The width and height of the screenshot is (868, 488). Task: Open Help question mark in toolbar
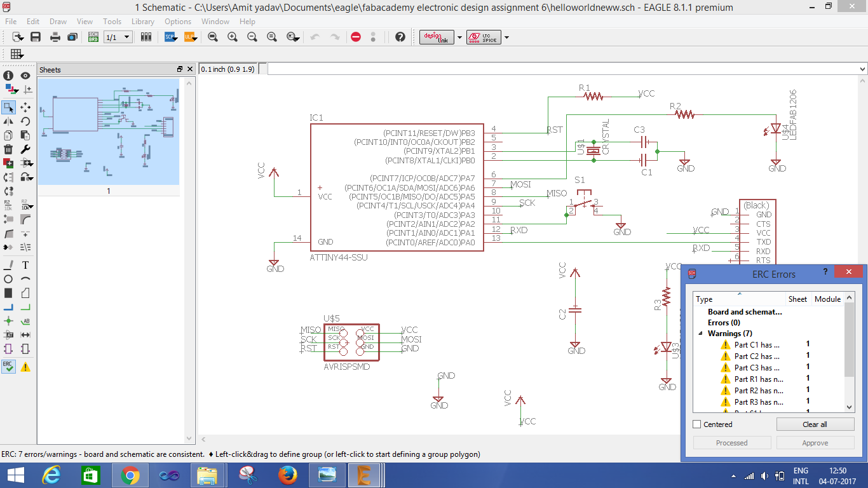[400, 37]
